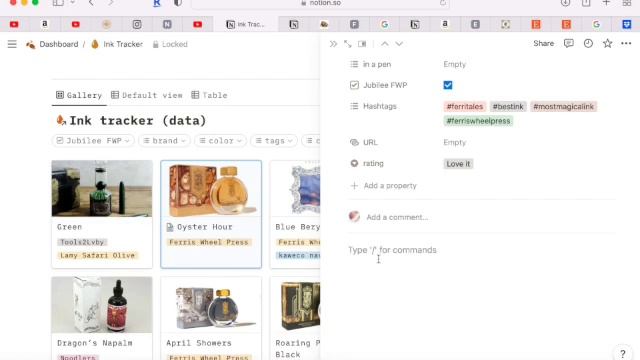Open a new Safari tab with plus
Screen dimensions: 640x360
606,2
